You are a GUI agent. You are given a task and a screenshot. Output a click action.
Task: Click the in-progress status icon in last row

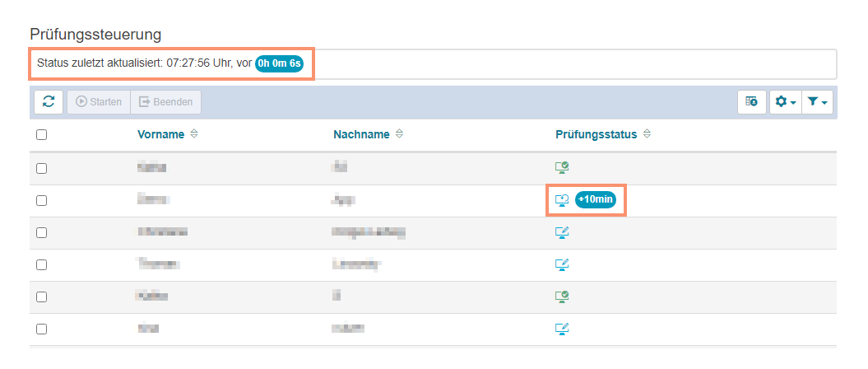[562, 329]
